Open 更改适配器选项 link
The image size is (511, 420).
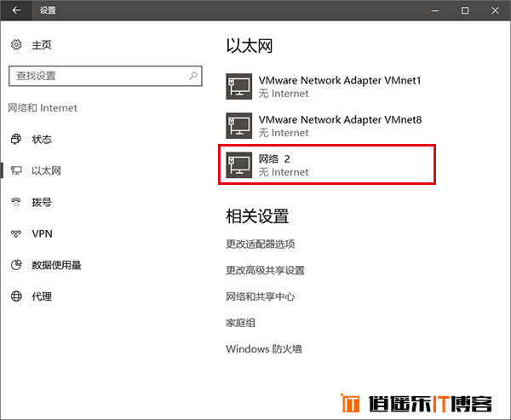(261, 244)
